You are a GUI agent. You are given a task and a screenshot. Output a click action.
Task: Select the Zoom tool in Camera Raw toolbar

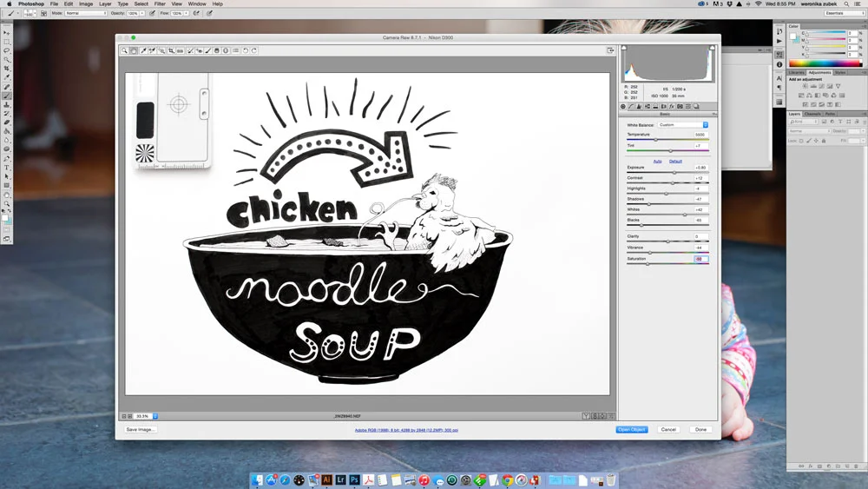pos(124,50)
